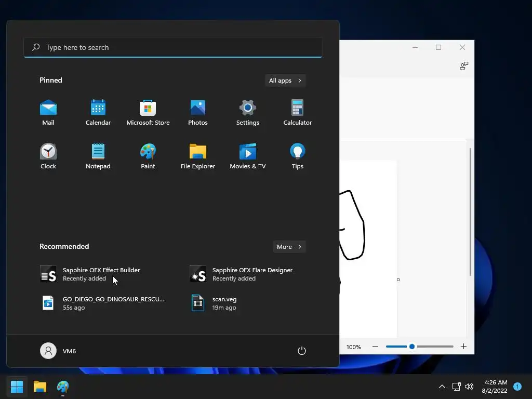Click the Paint canvas corner resize handle
Screen dimensions: 532x399
pos(398,280)
